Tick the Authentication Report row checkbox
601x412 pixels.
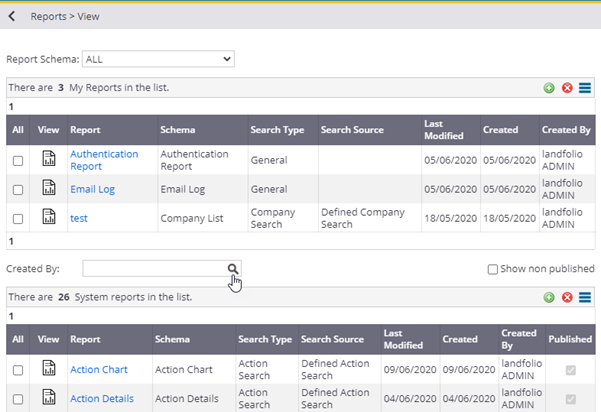18,161
